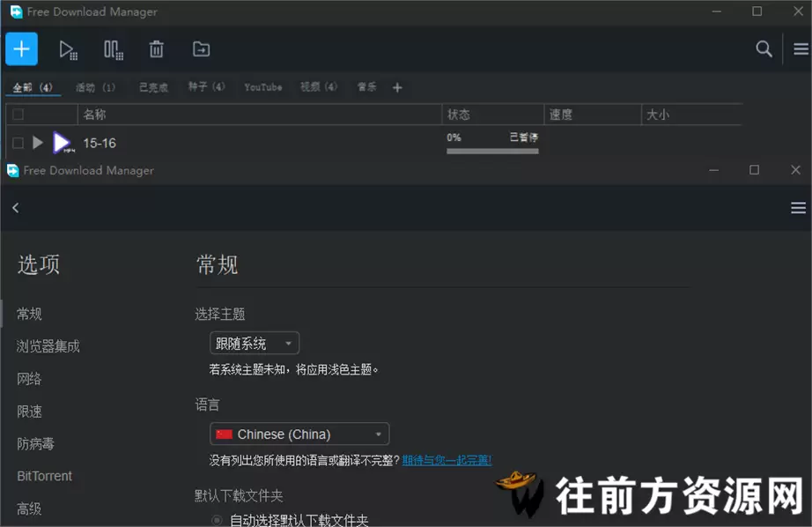812x527 pixels.
Task: Click the 0% progress text
Action: (x=454, y=137)
